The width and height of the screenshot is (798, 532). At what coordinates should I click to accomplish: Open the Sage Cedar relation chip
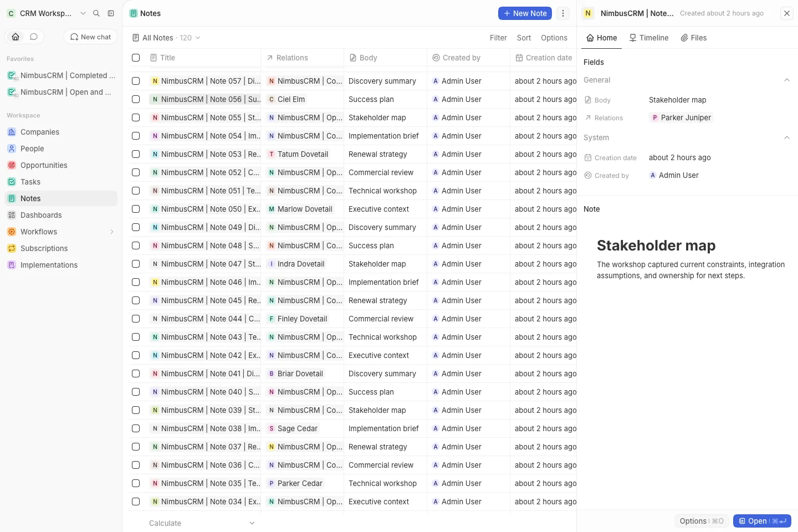click(x=293, y=428)
